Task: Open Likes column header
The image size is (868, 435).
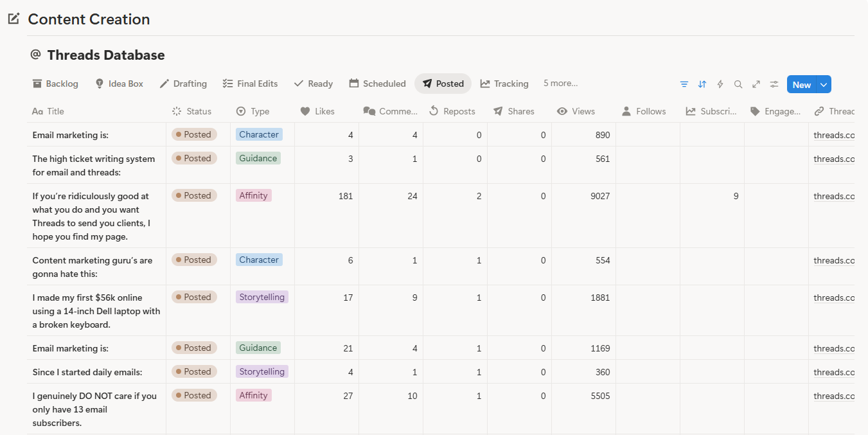Action: pos(318,111)
